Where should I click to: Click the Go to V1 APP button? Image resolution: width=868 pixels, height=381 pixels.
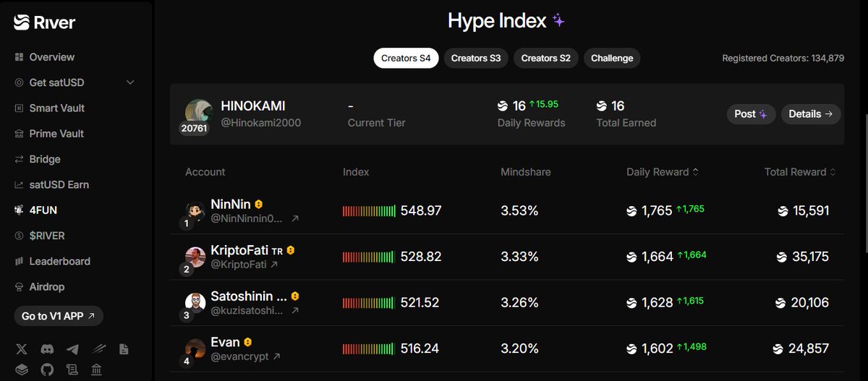pyautogui.click(x=59, y=316)
